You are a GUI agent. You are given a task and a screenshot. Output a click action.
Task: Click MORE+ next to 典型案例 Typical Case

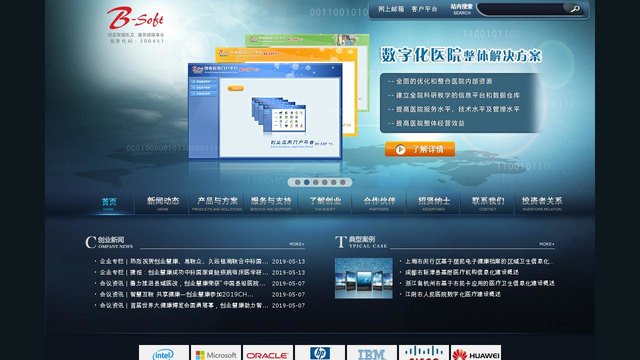[x=547, y=244]
